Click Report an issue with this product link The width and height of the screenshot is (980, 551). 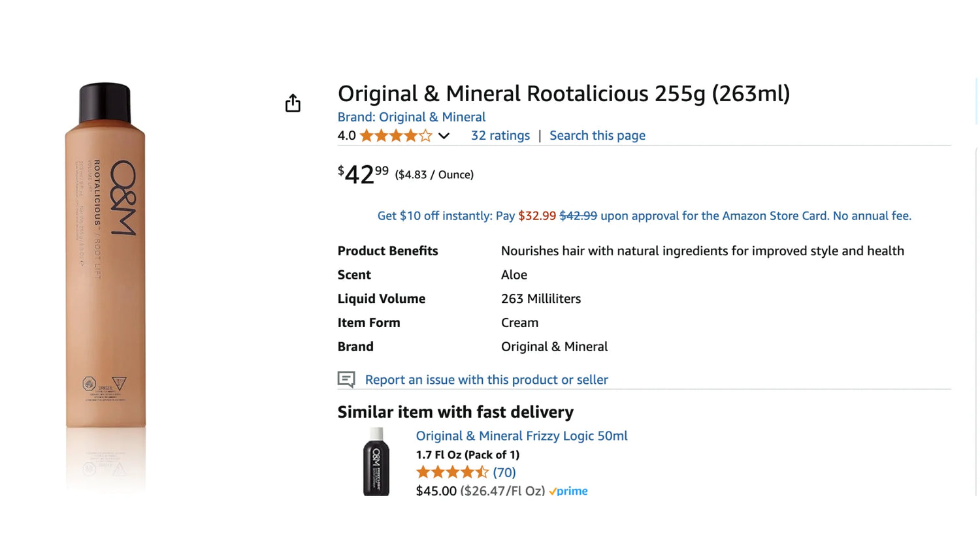pos(486,379)
